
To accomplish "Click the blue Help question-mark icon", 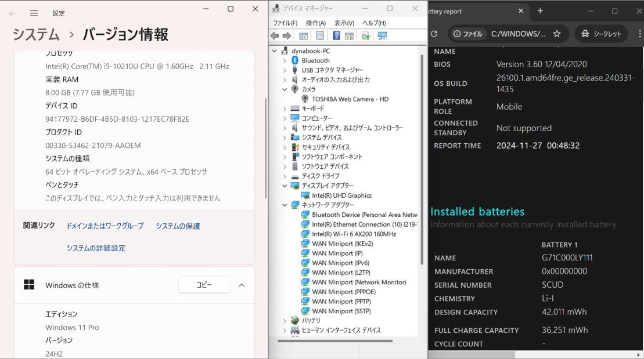I will [336, 36].
